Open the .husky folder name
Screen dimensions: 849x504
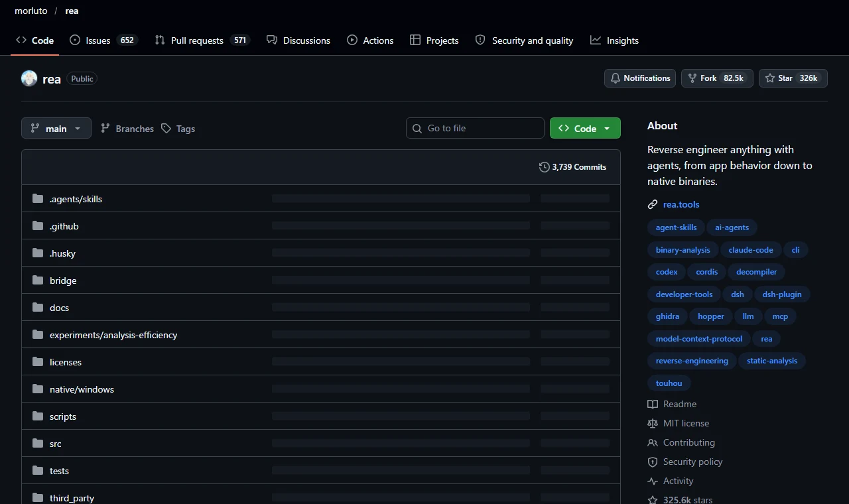(x=62, y=253)
